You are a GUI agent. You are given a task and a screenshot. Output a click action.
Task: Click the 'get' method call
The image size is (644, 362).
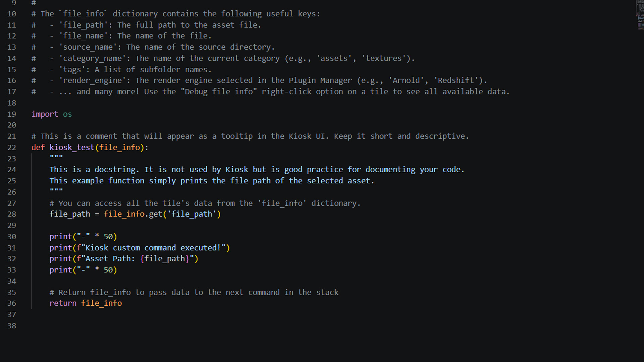pyautogui.click(x=155, y=214)
